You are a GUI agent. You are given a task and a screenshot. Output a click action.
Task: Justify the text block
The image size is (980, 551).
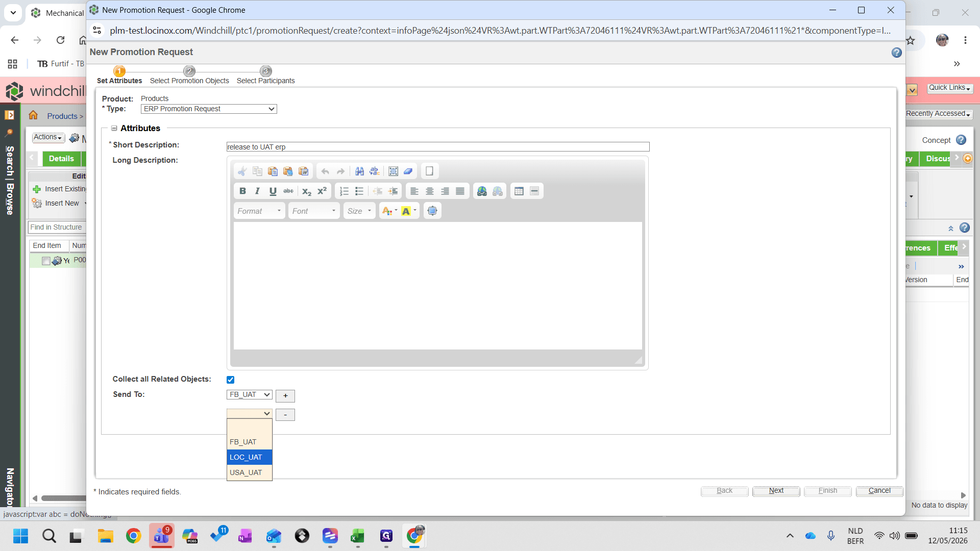coord(460,191)
